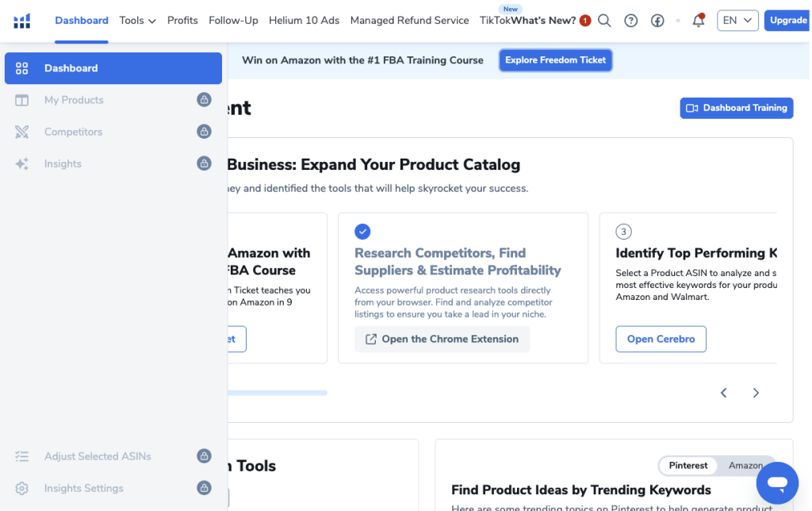The height and width of the screenshot is (511, 812).
Task: Click the red What's New notification badge
Action: [585, 21]
